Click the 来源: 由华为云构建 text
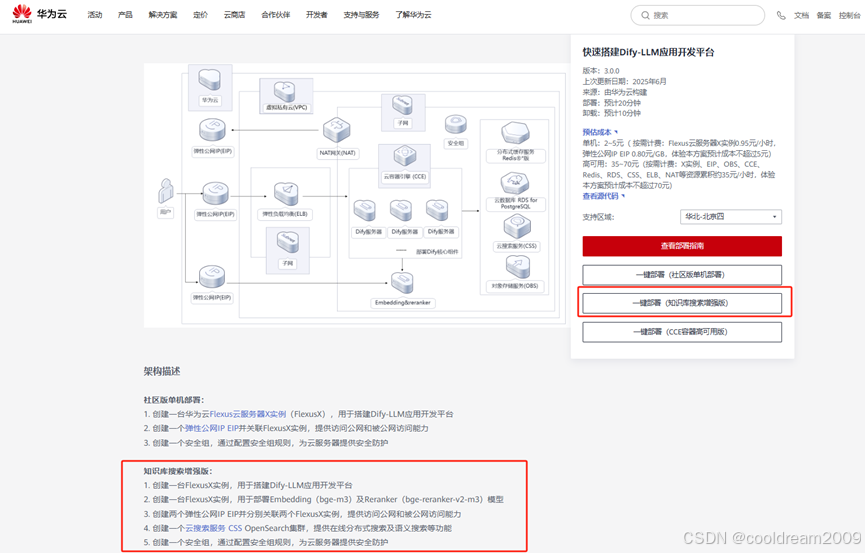The height and width of the screenshot is (553, 865). point(615,92)
